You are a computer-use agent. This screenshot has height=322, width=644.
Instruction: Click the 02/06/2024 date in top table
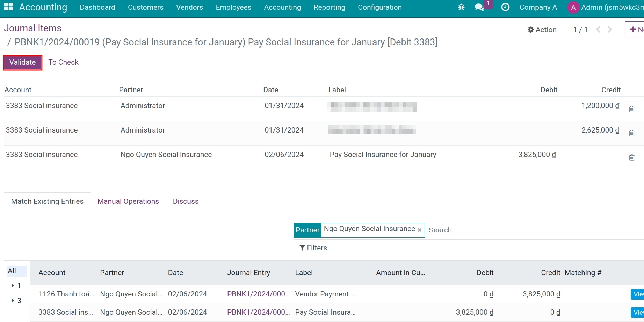(x=284, y=155)
